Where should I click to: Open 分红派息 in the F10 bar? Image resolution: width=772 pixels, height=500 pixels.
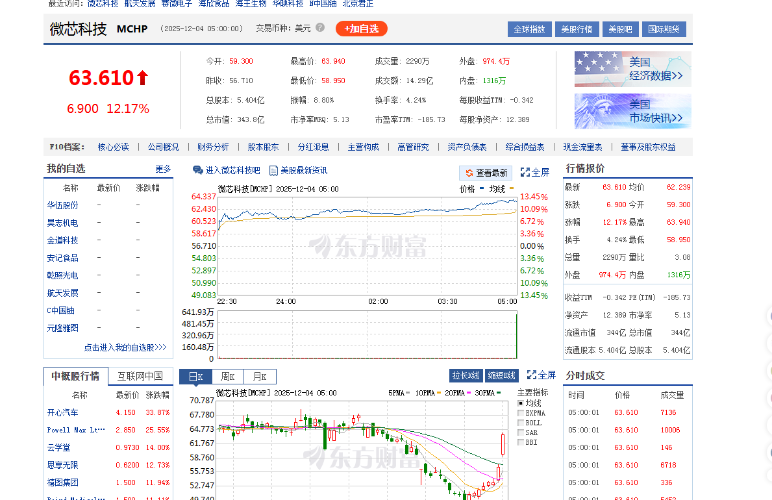(313, 147)
